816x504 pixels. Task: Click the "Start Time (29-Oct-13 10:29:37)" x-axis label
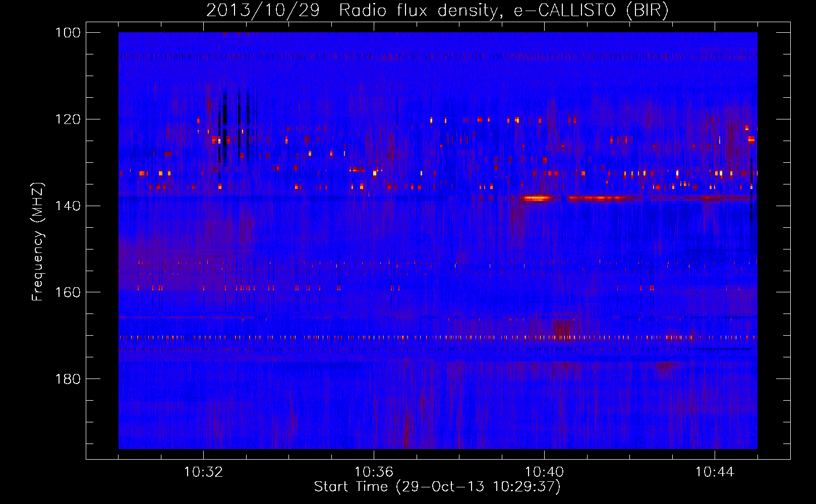[x=437, y=487]
